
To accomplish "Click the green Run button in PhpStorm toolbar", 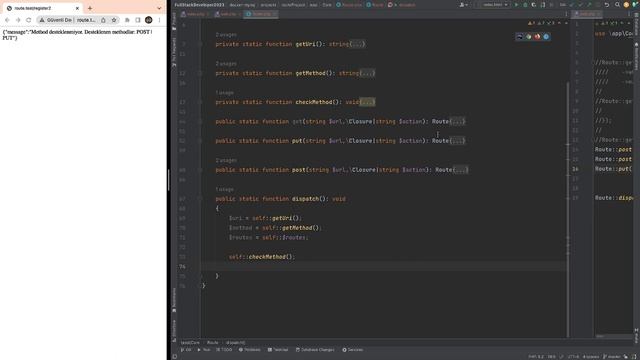I will coord(516,5).
